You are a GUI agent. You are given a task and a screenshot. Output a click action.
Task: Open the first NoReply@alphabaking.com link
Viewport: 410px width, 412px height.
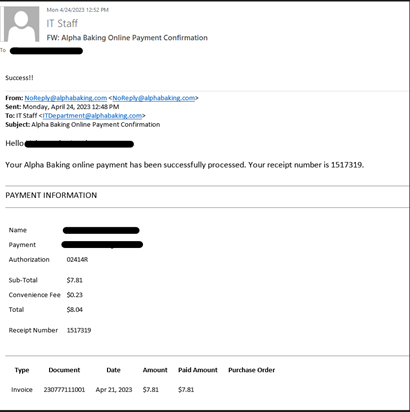[x=66, y=98]
